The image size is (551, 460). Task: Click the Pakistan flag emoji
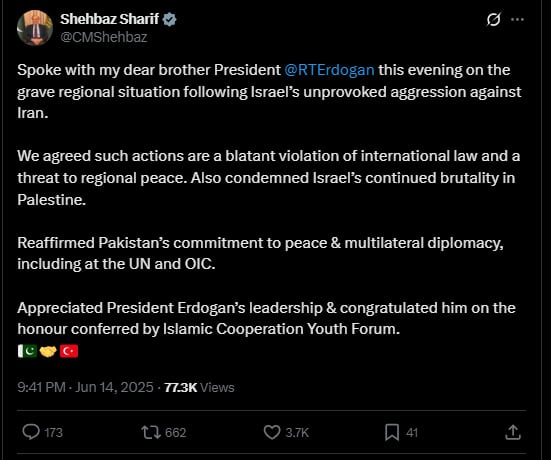click(x=27, y=351)
